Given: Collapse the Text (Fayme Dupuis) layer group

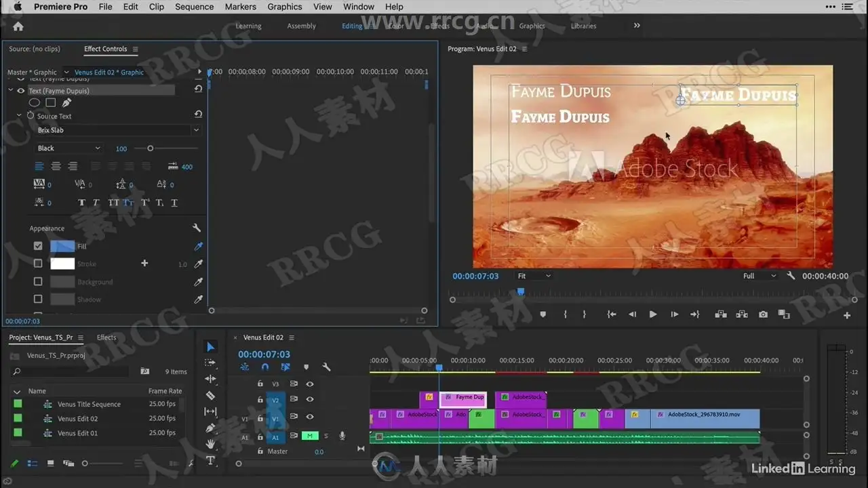Looking at the screenshot, I should pyautogui.click(x=11, y=90).
